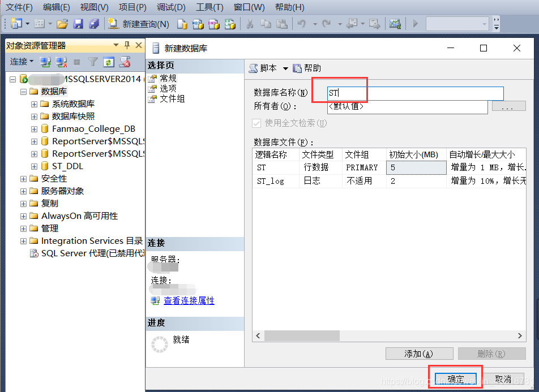Open the 调试(D) menu
The width and height of the screenshot is (539, 392).
(x=171, y=7)
